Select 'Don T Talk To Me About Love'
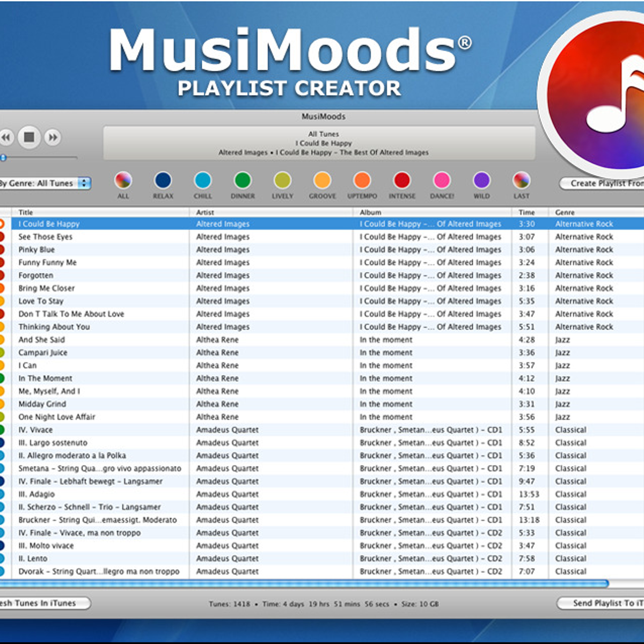The width and height of the screenshot is (644, 644). click(322, 314)
